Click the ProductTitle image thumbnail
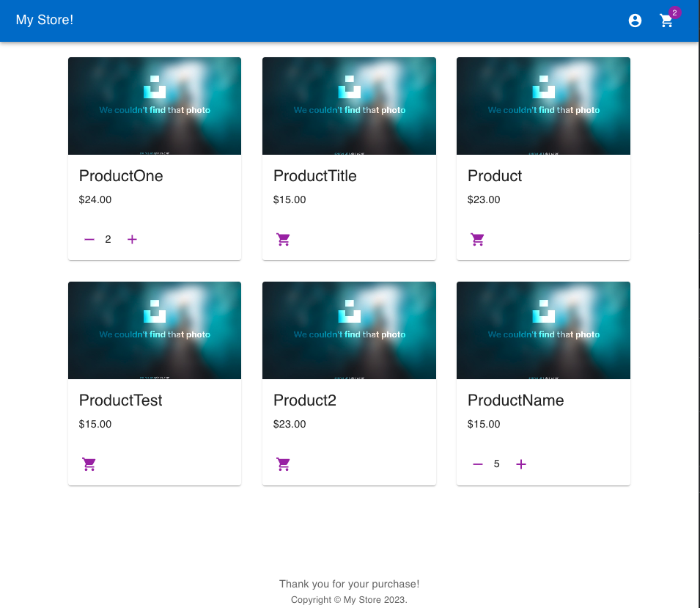 click(349, 106)
